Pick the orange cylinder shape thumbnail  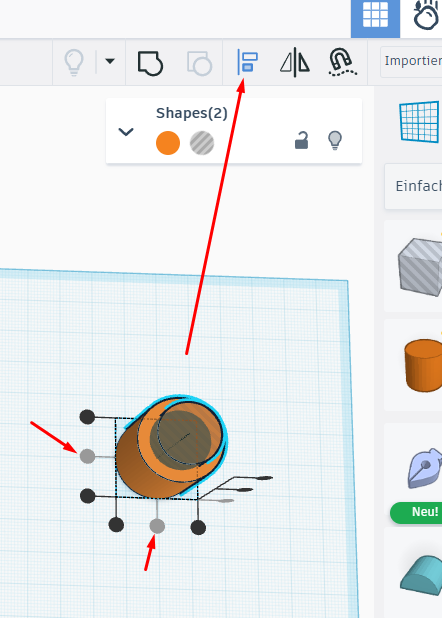423,365
